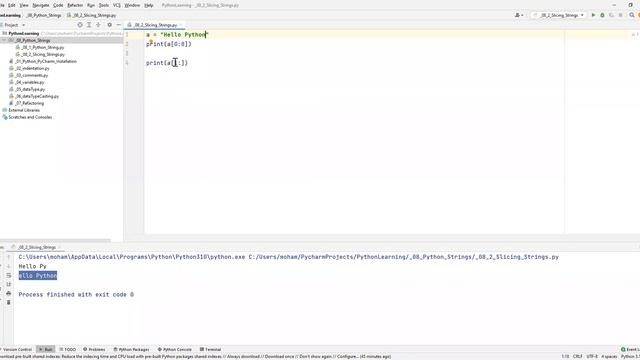Click Select Opened File target icon
Screen dimensions: 640x360
(x=80, y=25)
